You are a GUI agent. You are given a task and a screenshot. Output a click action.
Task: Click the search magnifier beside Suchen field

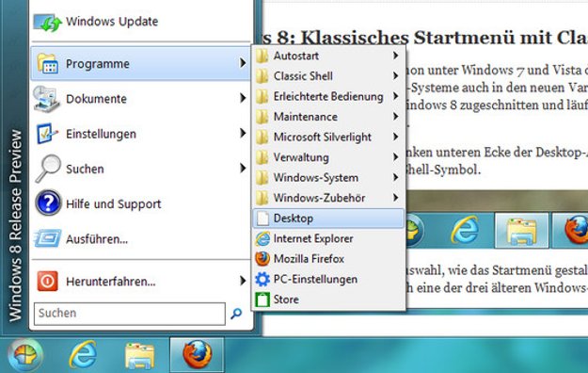click(x=236, y=314)
